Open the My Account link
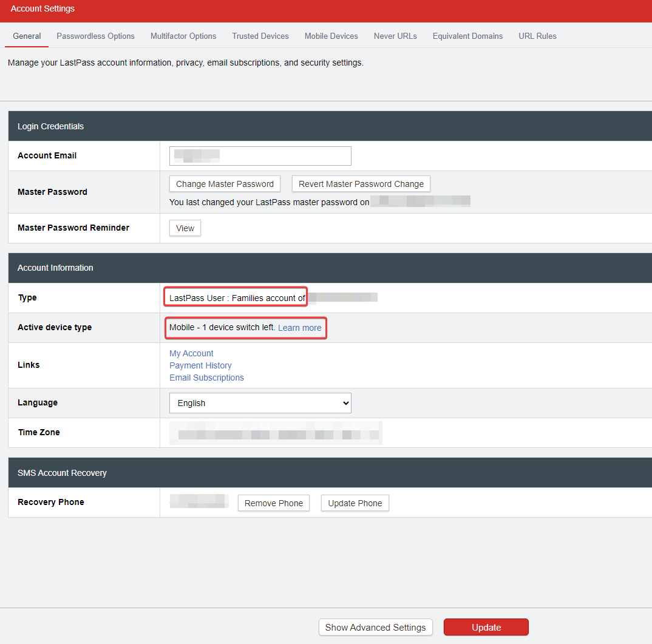Screen dimensions: 652x644 coord(191,353)
